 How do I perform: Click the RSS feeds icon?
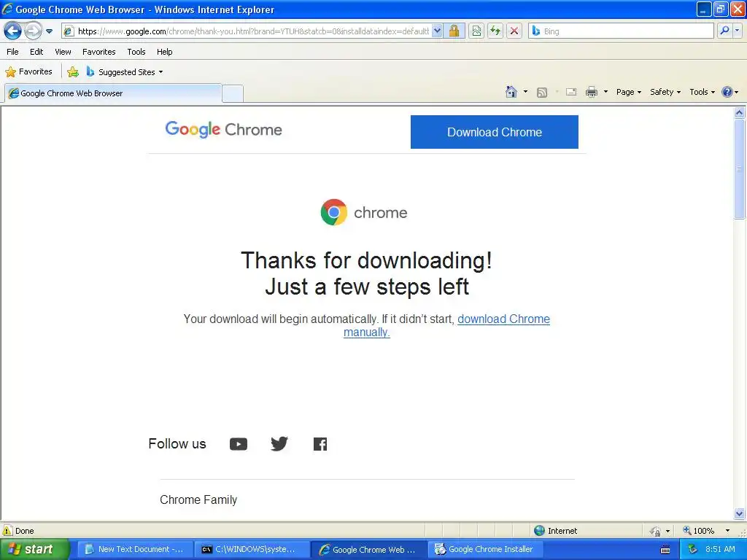[x=542, y=93]
